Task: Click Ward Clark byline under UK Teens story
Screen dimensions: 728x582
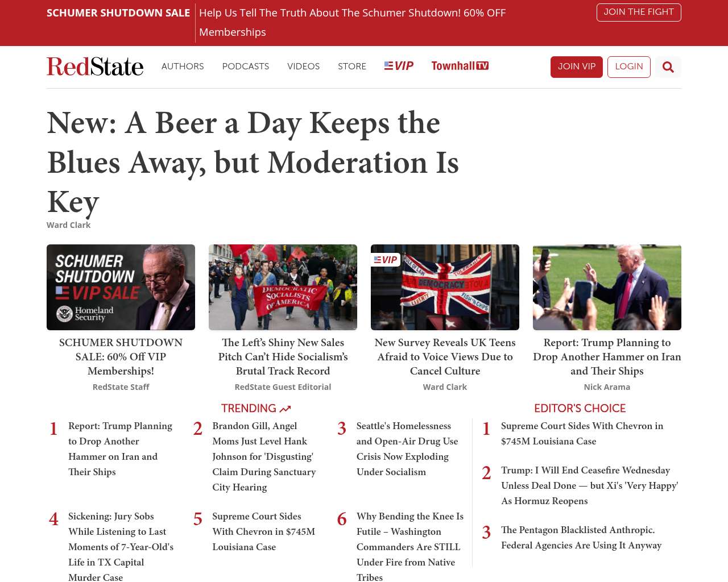Action: click(x=445, y=387)
